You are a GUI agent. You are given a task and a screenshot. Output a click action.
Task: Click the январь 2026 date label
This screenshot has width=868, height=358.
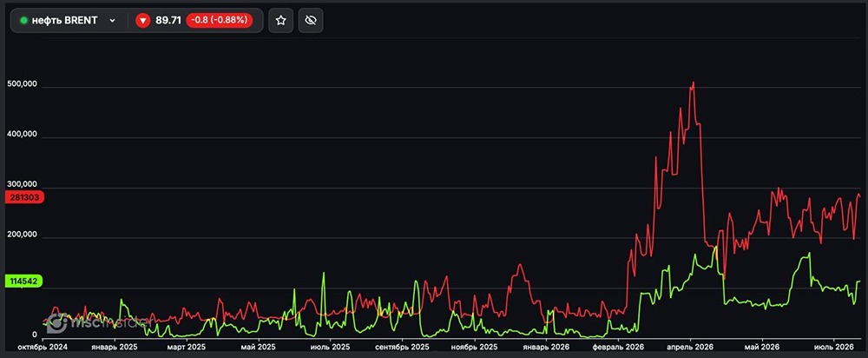[546, 348]
